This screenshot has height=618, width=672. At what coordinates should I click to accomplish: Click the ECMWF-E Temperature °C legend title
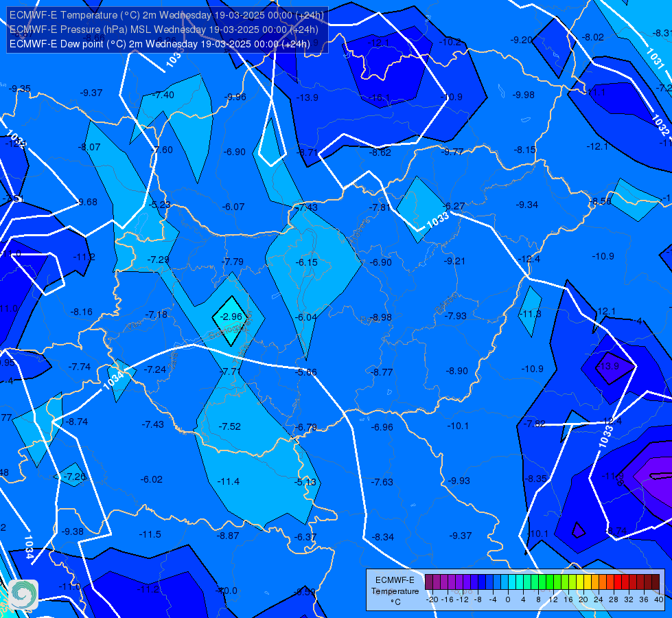pos(395,591)
